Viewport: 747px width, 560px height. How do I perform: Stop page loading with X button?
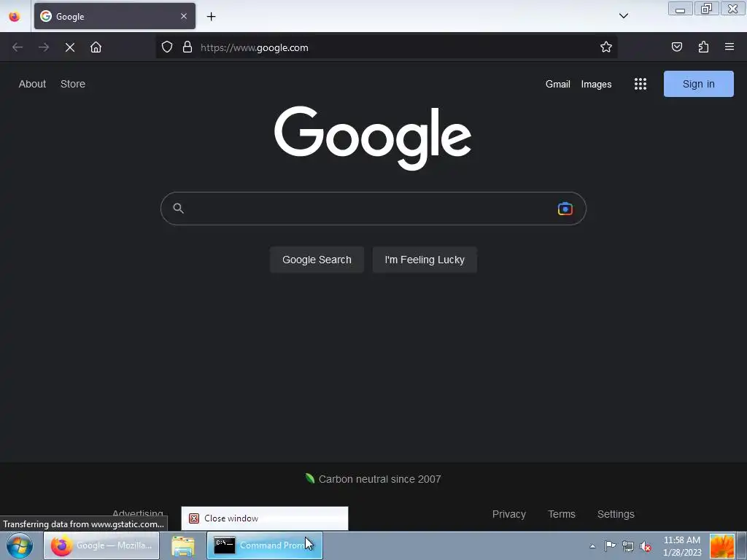click(70, 47)
